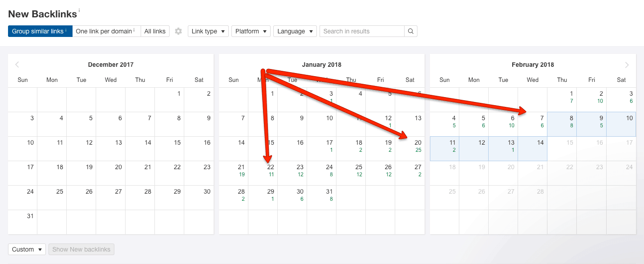
Task: Select December 25 in the calendar
Action: coord(52,198)
